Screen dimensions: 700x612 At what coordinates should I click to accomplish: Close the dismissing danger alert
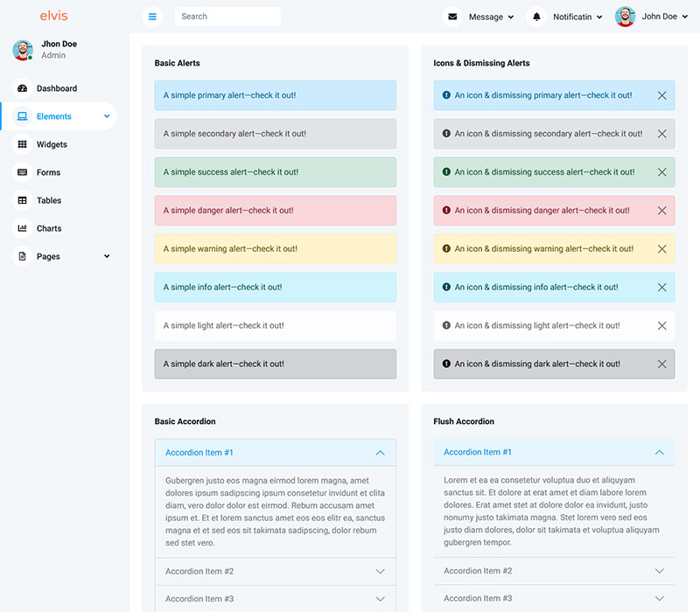pyautogui.click(x=661, y=211)
